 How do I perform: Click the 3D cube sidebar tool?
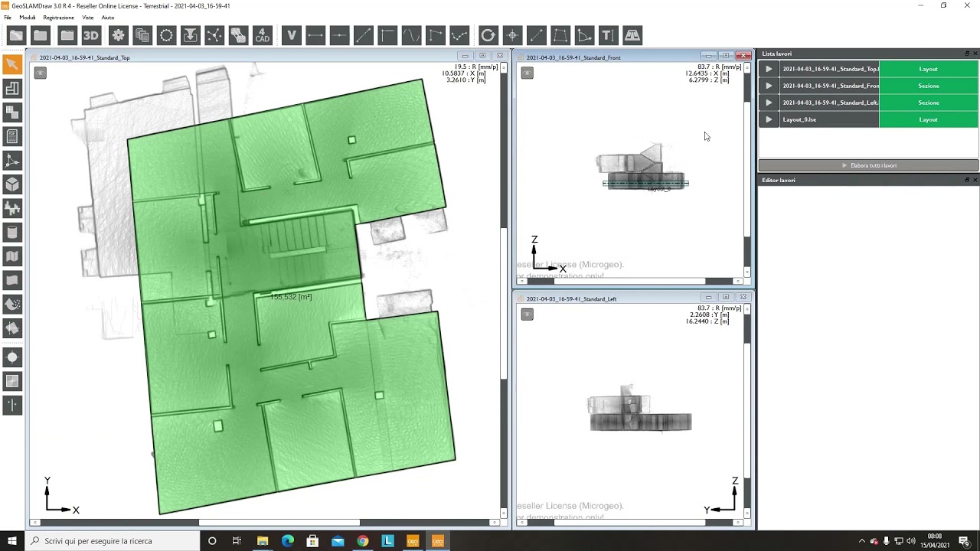coord(12,184)
